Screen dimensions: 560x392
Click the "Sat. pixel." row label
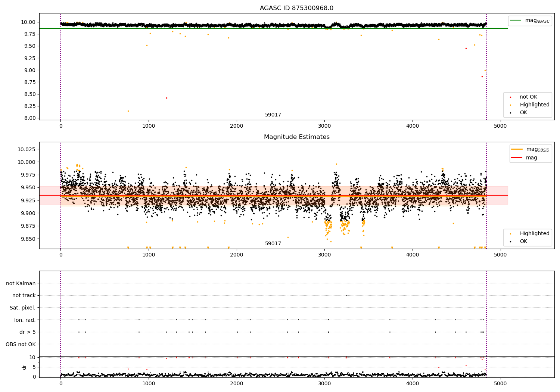point(23,308)
